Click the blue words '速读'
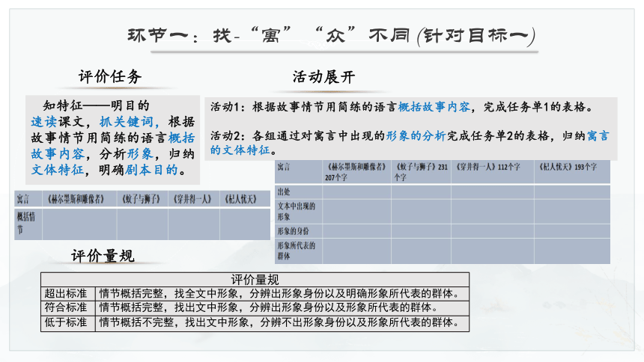Screen dimensions: 644x362 point(43,121)
